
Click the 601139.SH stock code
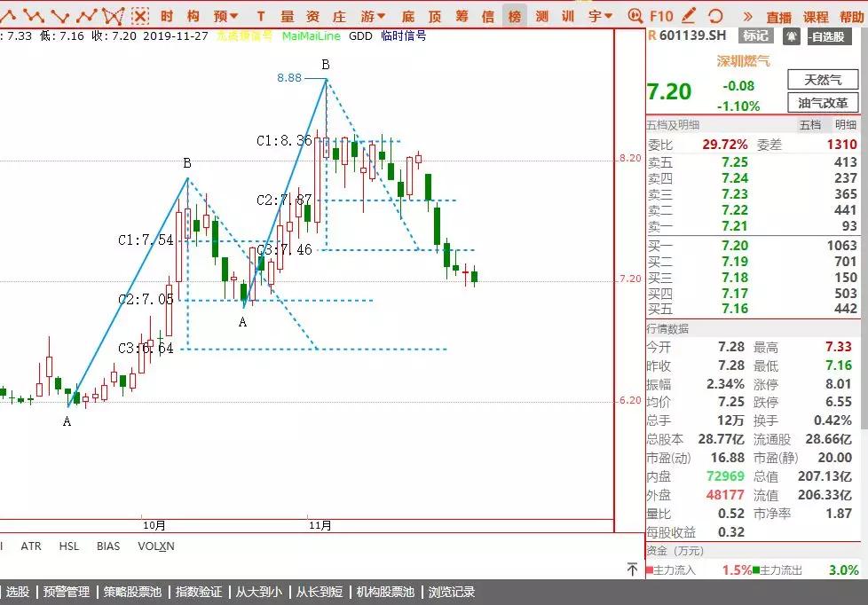tap(694, 35)
